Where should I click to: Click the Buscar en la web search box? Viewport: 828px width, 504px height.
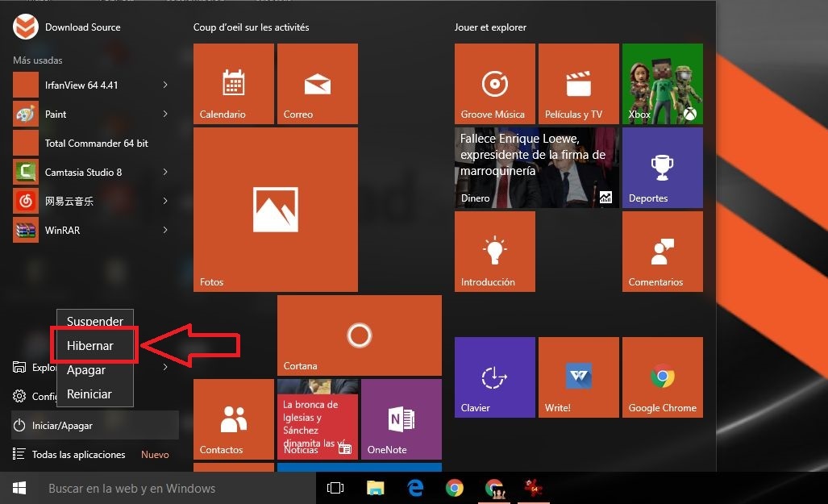(177, 488)
